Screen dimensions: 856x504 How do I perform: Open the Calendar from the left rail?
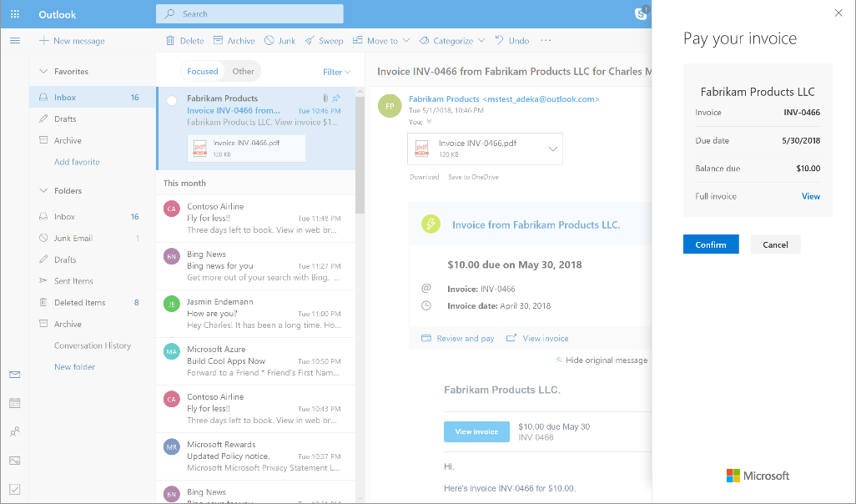[14, 403]
